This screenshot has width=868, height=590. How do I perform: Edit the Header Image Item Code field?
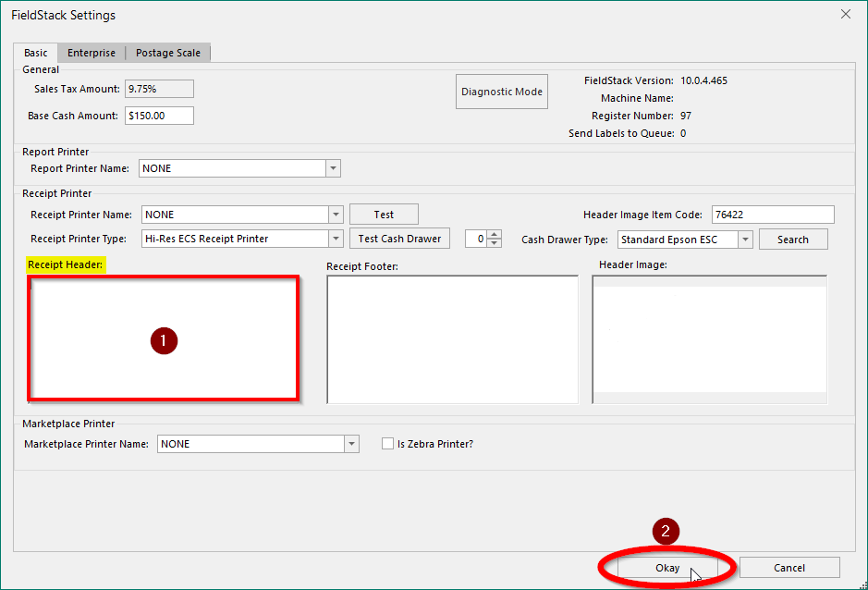click(773, 215)
